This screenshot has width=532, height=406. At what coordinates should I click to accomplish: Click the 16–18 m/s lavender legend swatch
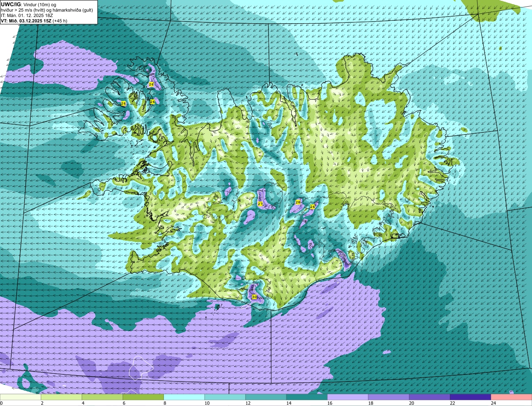click(348, 397)
